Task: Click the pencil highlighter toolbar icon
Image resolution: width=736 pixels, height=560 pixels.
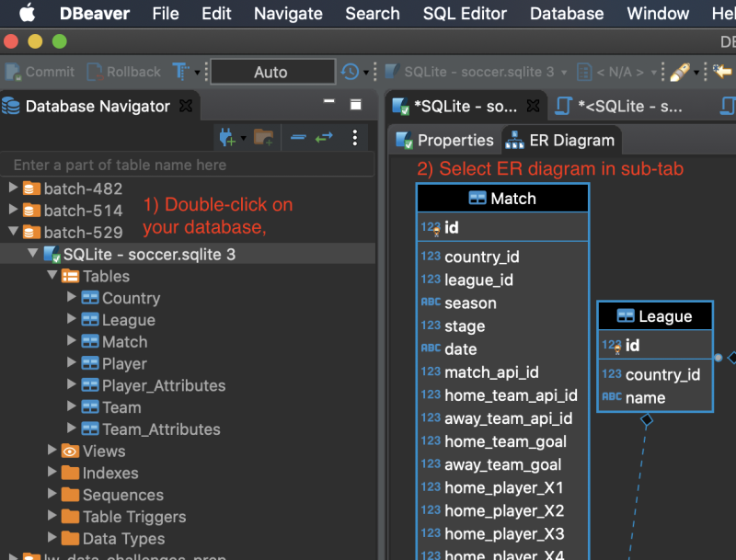Action: 680,72
